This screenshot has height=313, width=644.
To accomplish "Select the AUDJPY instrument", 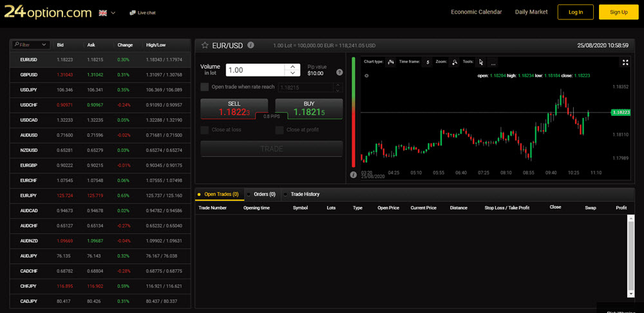I will point(100,256).
